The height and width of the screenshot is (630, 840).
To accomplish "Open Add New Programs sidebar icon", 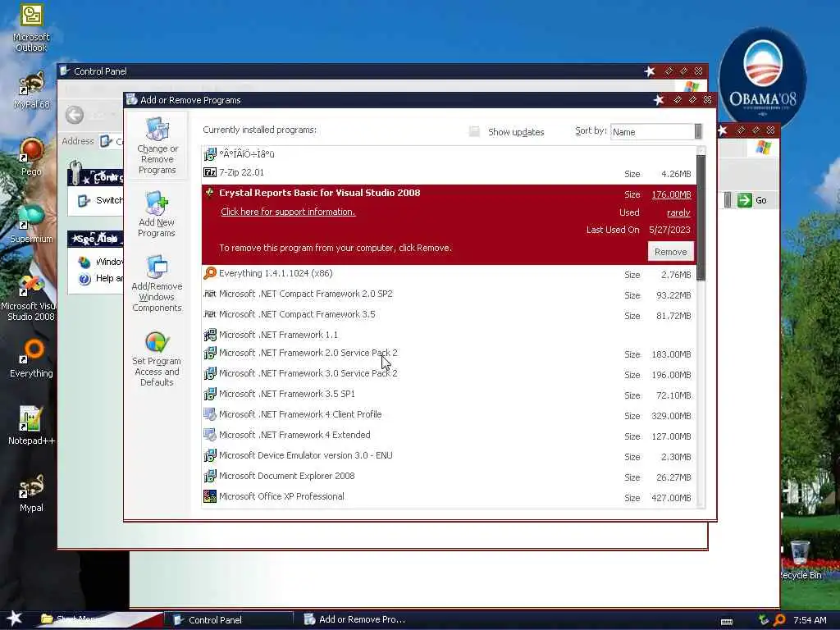I will click(157, 203).
